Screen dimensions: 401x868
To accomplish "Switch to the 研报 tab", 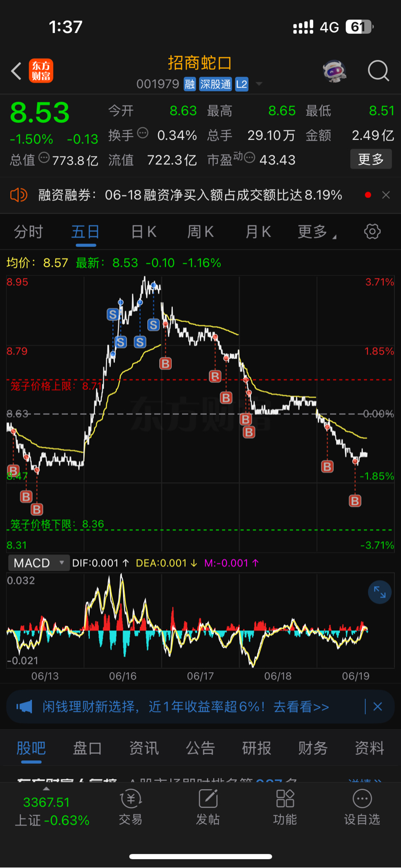I will [x=257, y=748].
